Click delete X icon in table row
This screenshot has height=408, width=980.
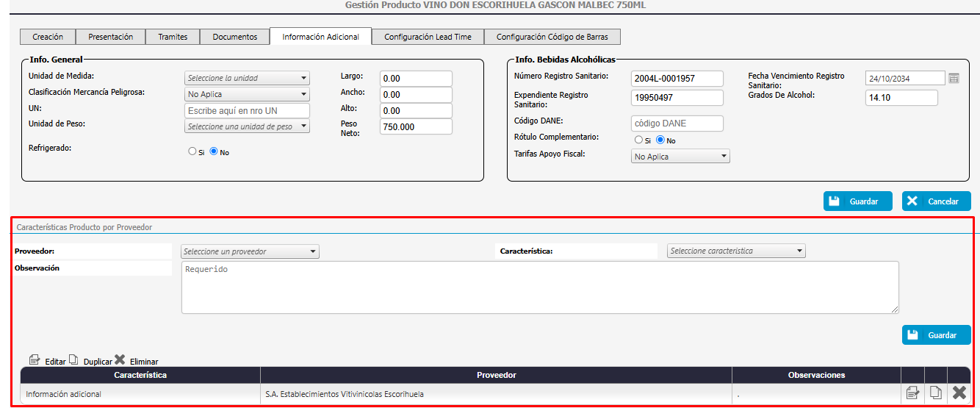[x=959, y=393]
